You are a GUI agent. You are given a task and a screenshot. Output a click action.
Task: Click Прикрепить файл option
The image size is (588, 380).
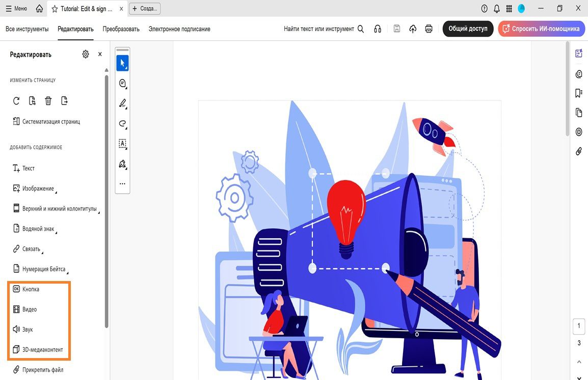(38, 370)
